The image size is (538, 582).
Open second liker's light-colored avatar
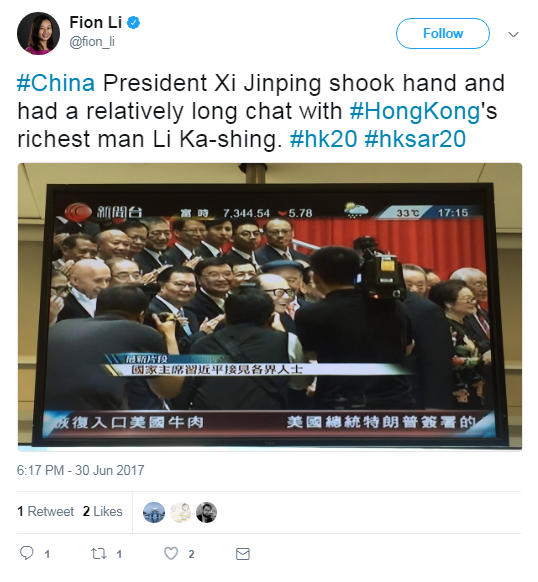coord(180,512)
